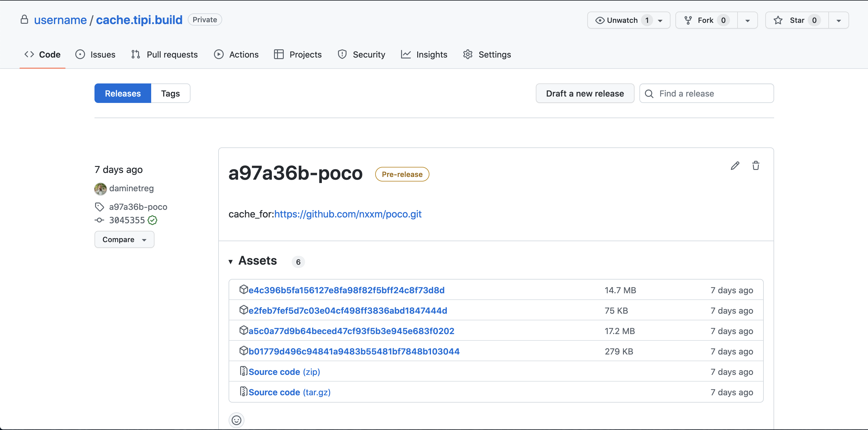Click the verified commit checkmark badge

[x=152, y=220]
